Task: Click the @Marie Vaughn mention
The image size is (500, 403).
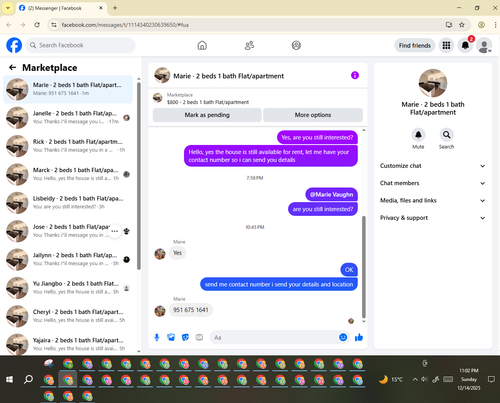Action: point(331,194)
